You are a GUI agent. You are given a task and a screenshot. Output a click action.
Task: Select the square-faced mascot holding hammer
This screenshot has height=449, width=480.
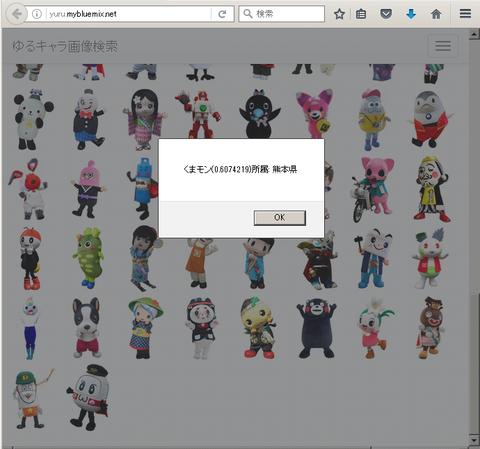(x=373, y=258)
